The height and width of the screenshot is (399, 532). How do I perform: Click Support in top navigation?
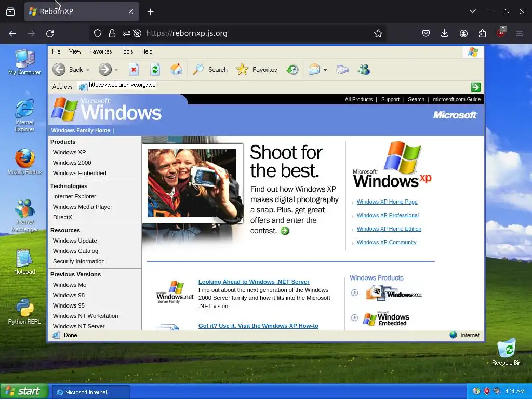click(390, 99)
